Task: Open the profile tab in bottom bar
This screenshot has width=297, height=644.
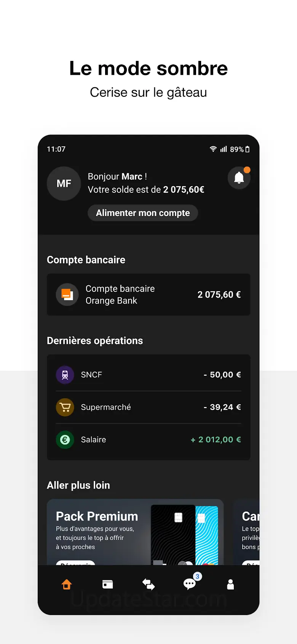Action: click(x=230, y=584)
